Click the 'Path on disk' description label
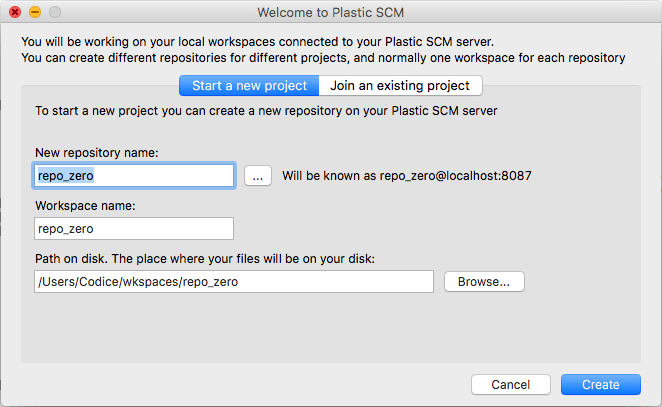The width and height of the screenshot is (662, 407). [205, 258]
